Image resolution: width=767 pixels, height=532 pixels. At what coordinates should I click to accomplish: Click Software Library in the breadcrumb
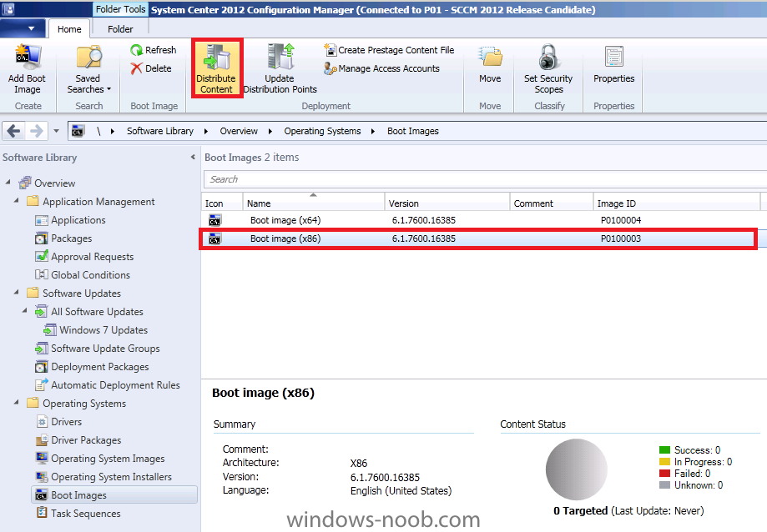pyautogui.click(x=160, y=131)
